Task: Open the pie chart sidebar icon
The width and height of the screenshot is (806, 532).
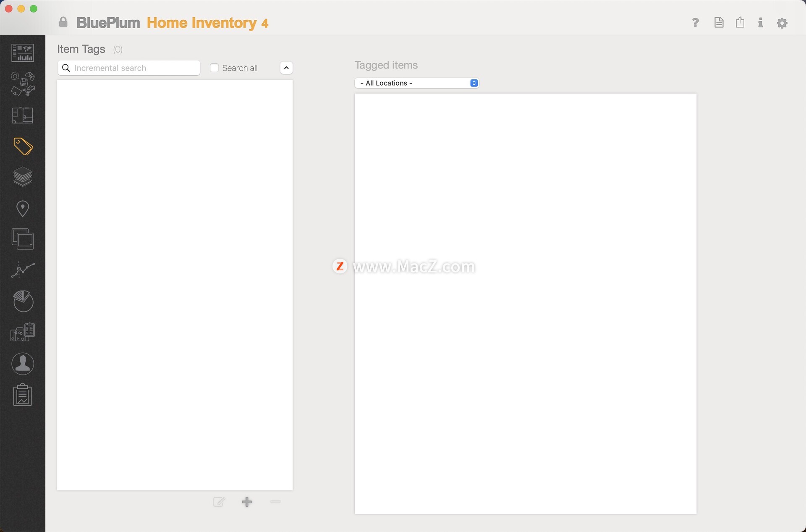Action: 23,301
